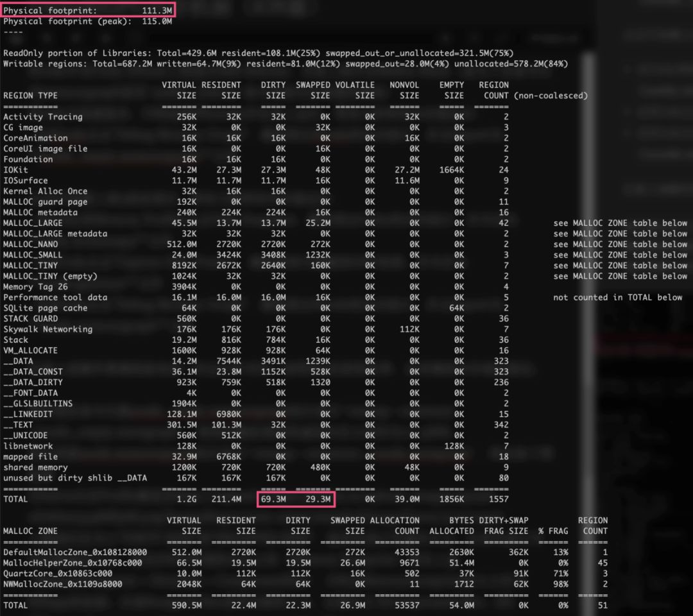693x616 pixels.
Task: Select the "MALLOC_LARGE metadata" row label
Action: tap(55, 234)
